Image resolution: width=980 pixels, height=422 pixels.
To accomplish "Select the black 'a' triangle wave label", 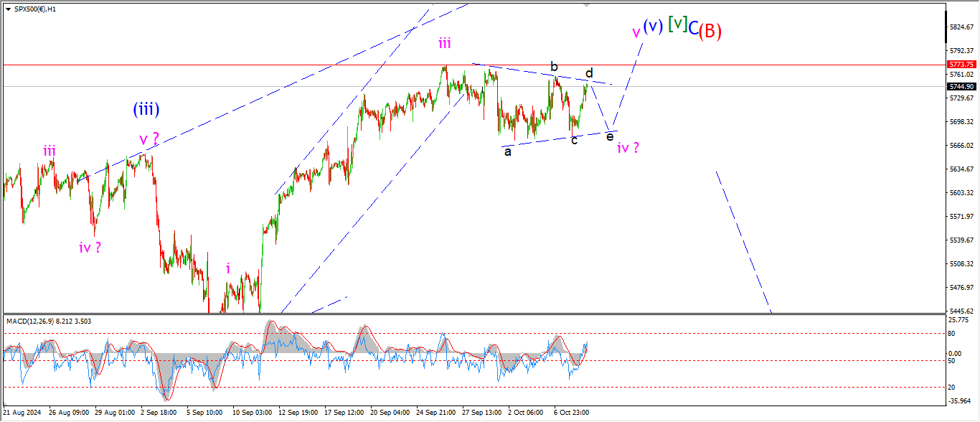I will (x=507, y=151).
